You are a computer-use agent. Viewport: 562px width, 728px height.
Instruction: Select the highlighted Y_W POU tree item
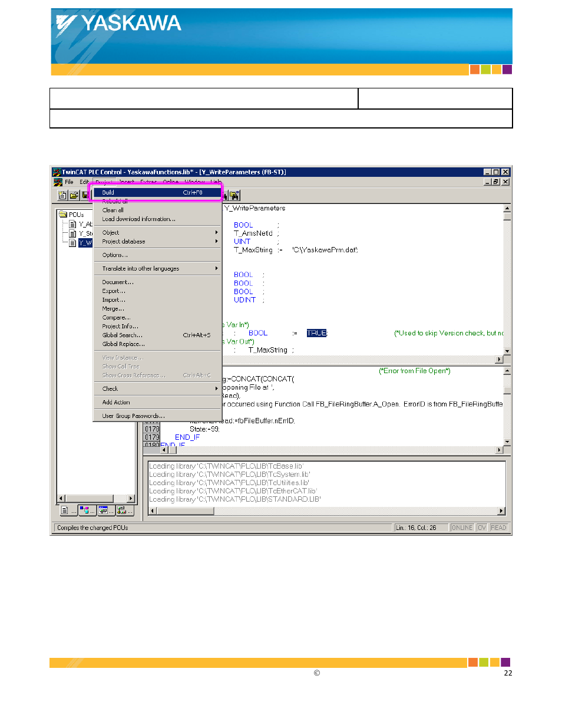[x=85, y=242]
